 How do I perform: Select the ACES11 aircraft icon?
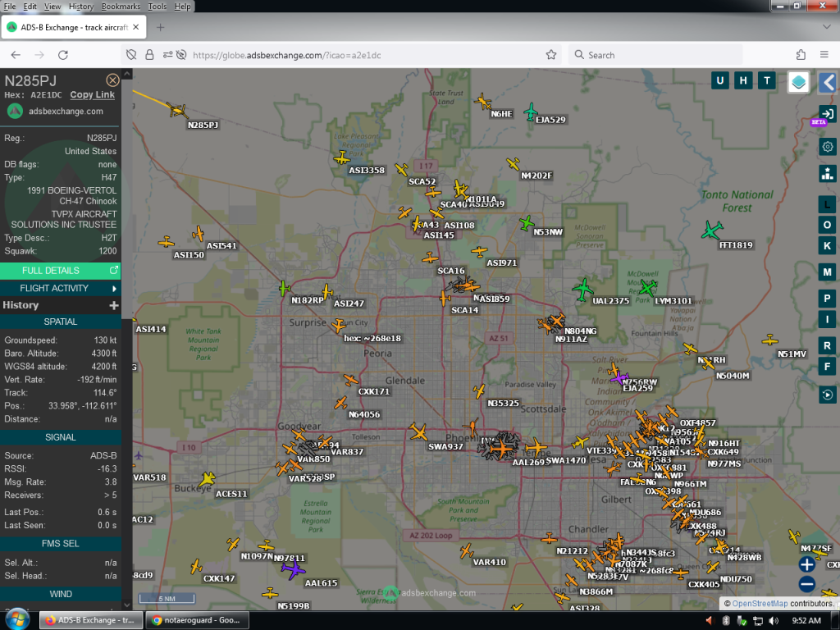point(208,479)
